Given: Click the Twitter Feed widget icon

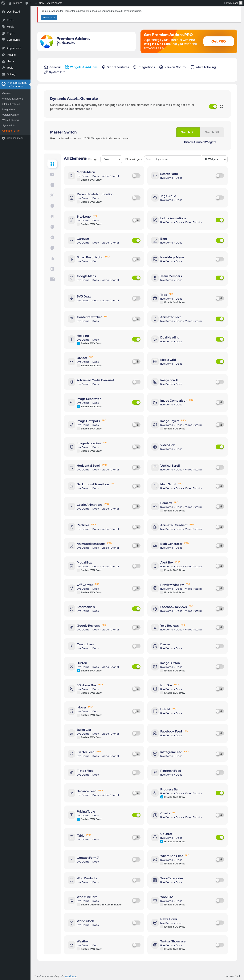Looking at the screenshot, I should pos(71,754).
